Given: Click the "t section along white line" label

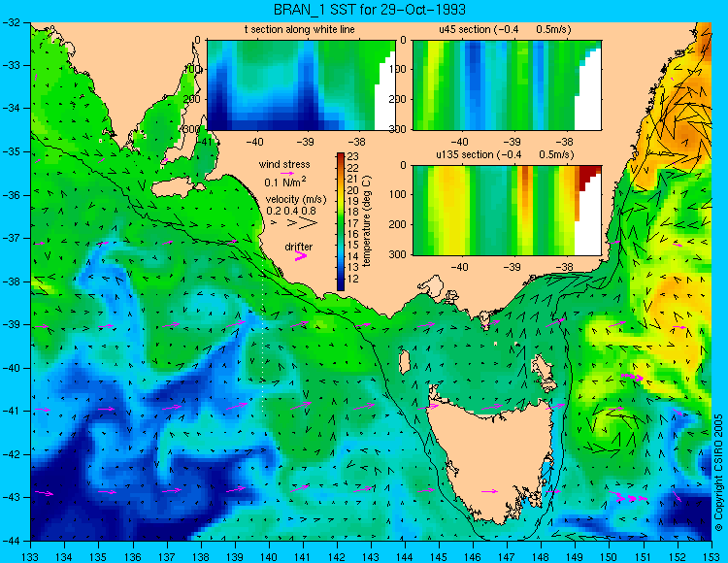Looking at the screenshot, I should [300, 29].
